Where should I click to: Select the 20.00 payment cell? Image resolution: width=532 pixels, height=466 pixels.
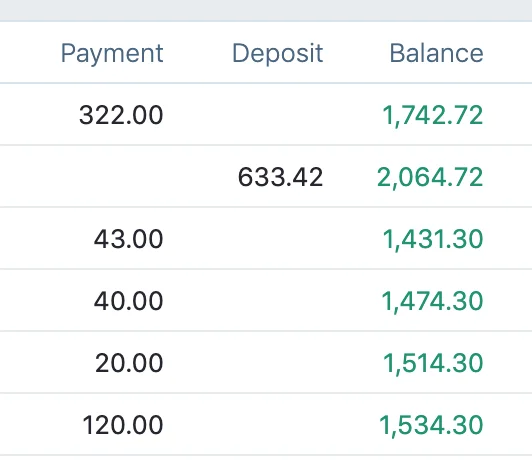(x=129, y=363)
